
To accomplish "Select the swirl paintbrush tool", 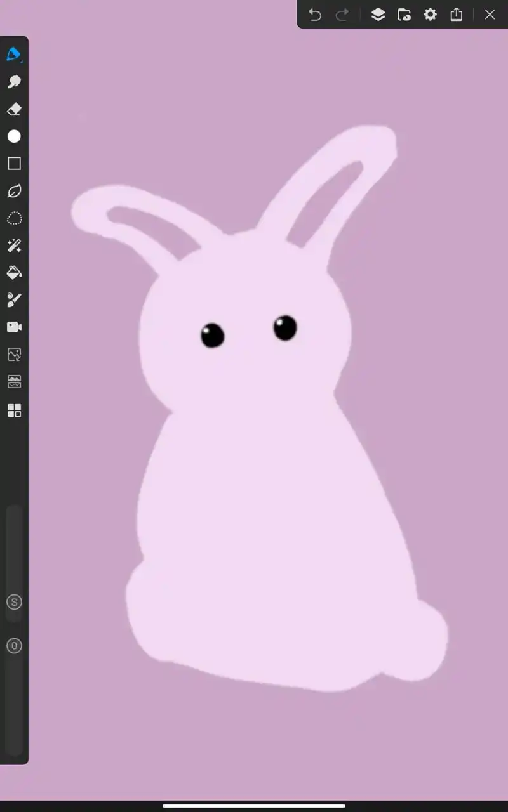I will 14,300.
